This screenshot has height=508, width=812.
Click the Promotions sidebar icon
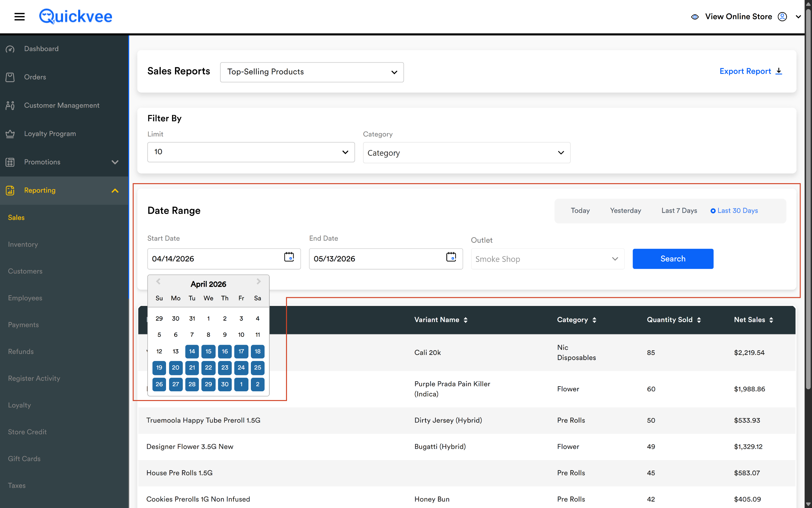tap(10, 162)
